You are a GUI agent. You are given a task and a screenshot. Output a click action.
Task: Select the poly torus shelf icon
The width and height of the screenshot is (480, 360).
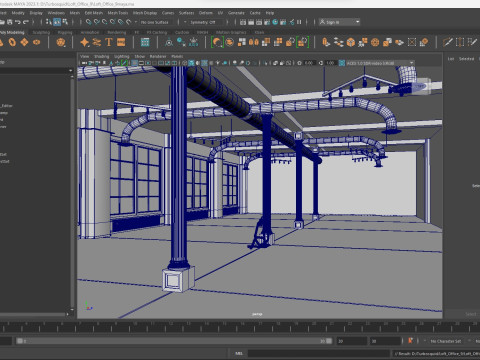[12, 42]
